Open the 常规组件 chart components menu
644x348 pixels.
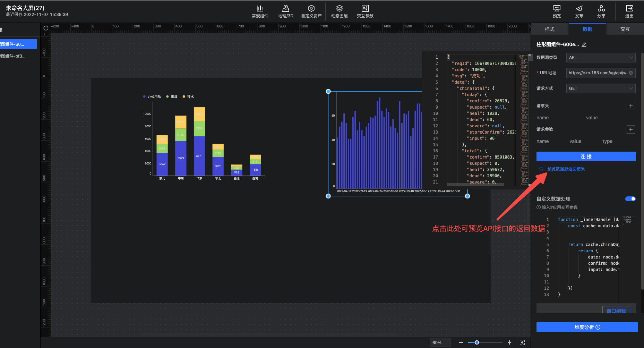(x=260, y=11)
